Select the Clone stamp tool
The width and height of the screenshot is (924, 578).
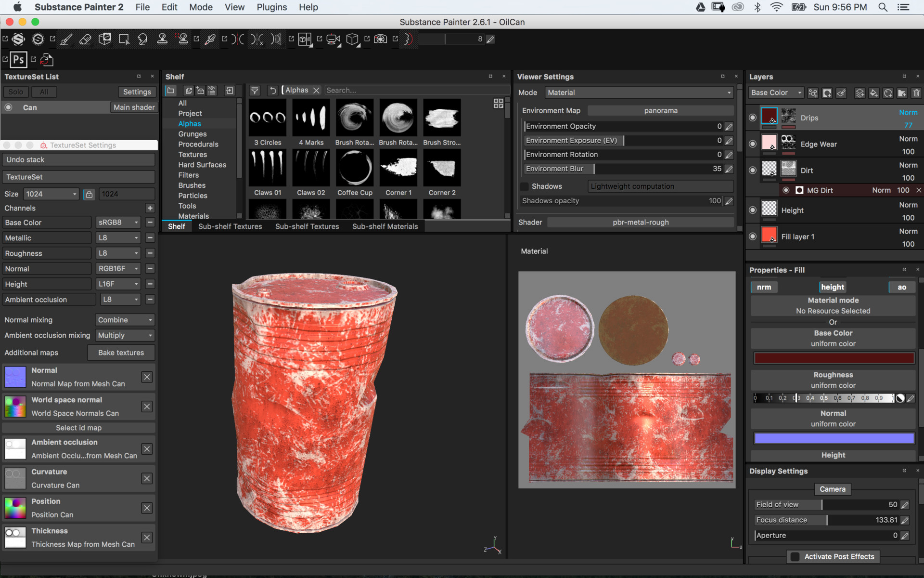click(162, 39)
